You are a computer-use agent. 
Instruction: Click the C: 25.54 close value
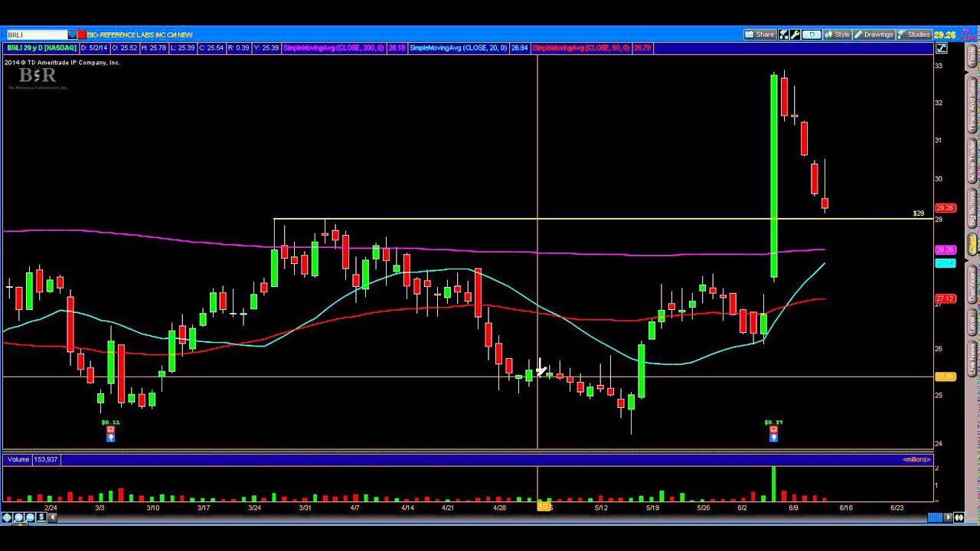pos(211,48)
